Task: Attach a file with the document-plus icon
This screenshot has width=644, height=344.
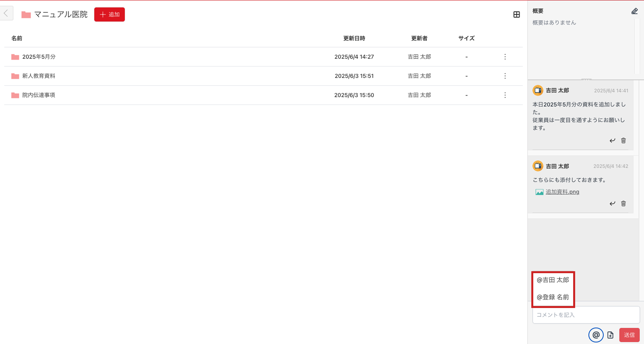Action: click(x=610, y=335)
